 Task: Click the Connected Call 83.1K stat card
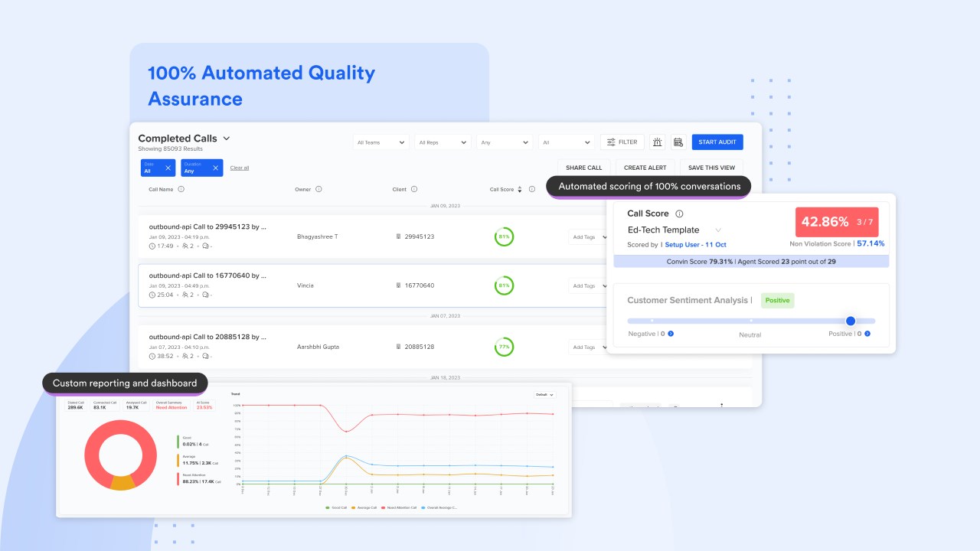pyautogui.click(x=103, y=405)
